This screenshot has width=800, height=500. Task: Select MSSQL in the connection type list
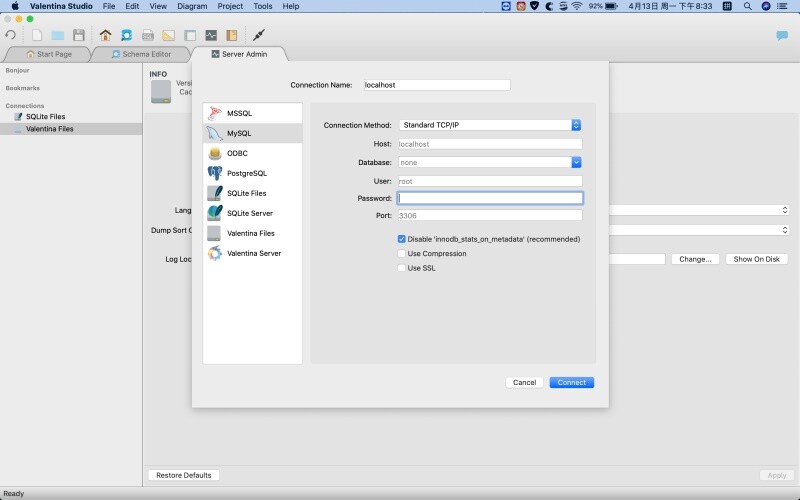(253, 113)
